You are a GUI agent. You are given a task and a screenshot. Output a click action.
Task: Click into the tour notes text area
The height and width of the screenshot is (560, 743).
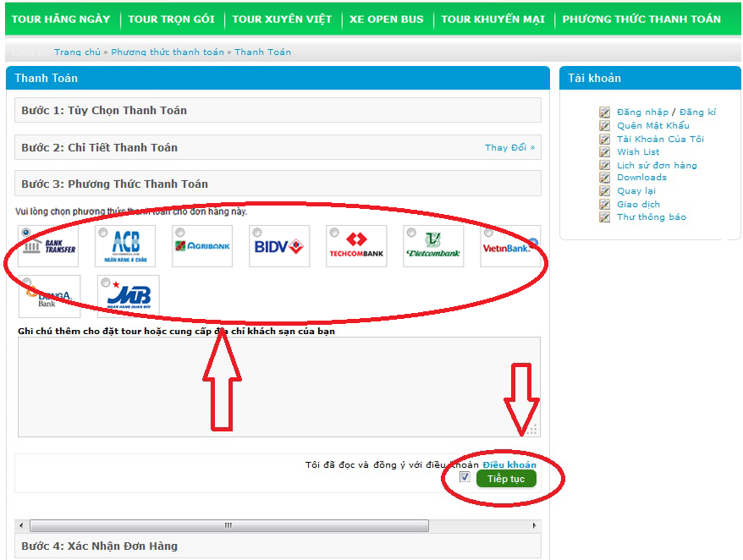tap(278, 387)
